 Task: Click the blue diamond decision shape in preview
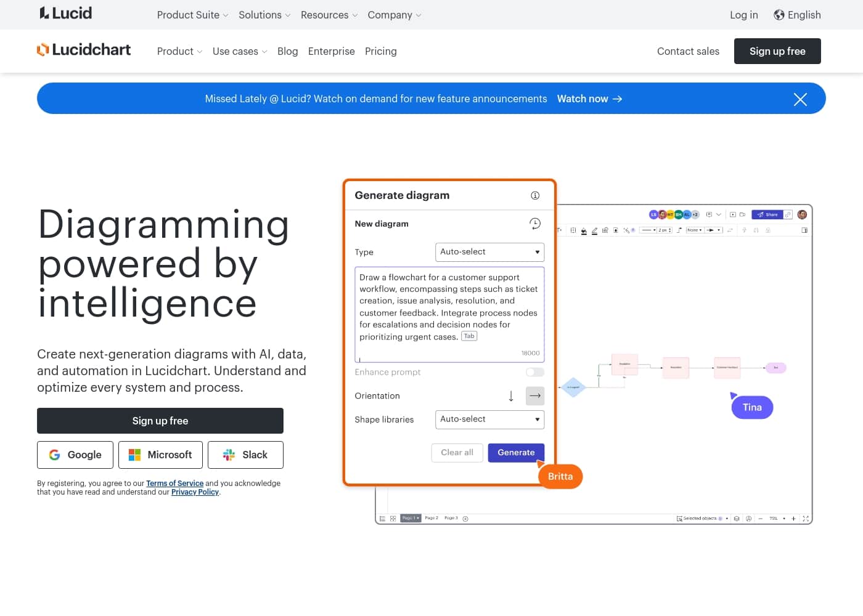click(573, 387)
